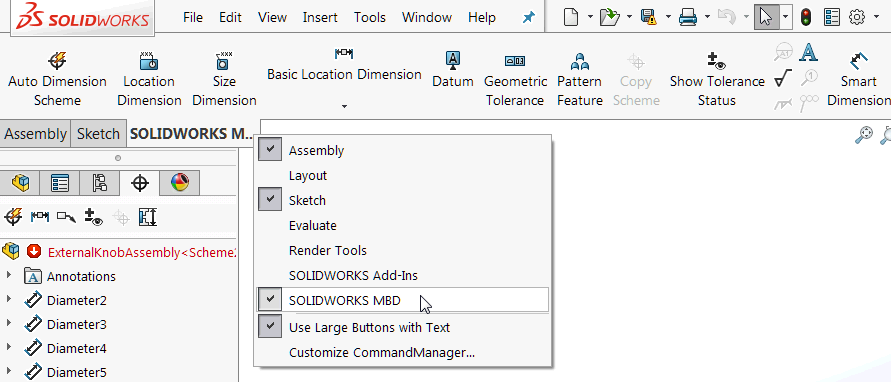The width and height of the screenshot is (891, 382).
Task: Open the DisplayManager color ball tab
Action: click(x=180, y=183)
